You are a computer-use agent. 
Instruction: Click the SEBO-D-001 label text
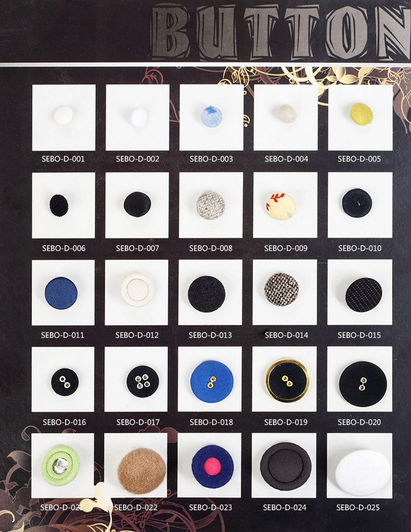[63, 159]
